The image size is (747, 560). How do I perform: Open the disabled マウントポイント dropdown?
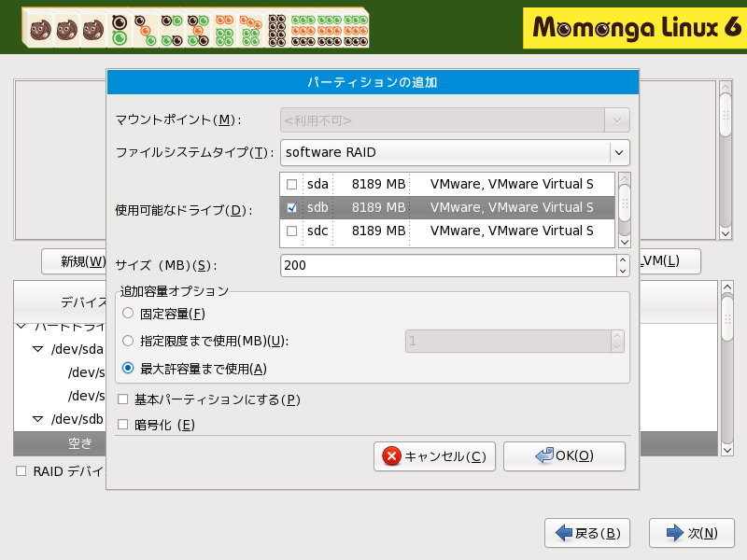(617, 120)
